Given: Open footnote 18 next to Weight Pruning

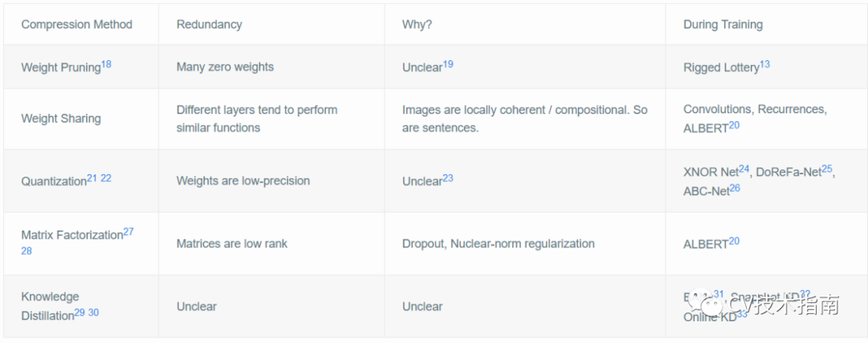Looking at the screenshot, I should point(106,64).
